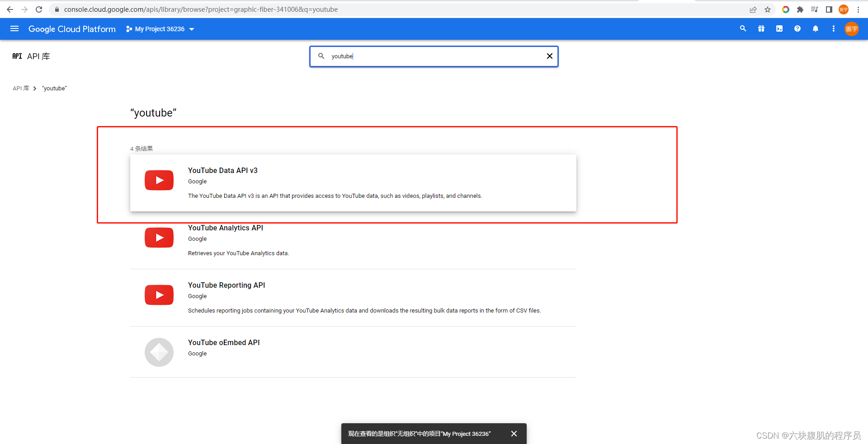Clear the search box with the X
This screenshot has width=868, height=444.
coord(550,56)
